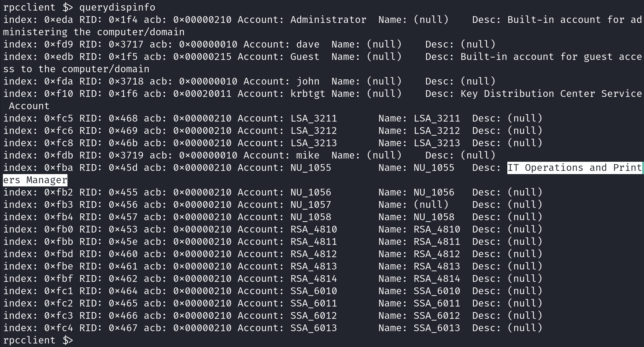Image resolution: width=644 pixels, height=347 pixels.
Task: Click the Guest account entry
Action: 305,57
